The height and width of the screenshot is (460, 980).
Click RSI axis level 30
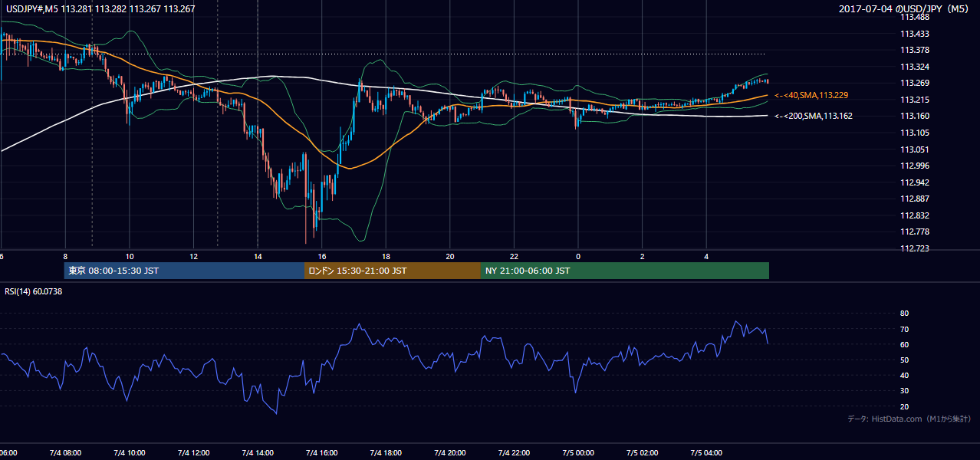click(904, 391)
